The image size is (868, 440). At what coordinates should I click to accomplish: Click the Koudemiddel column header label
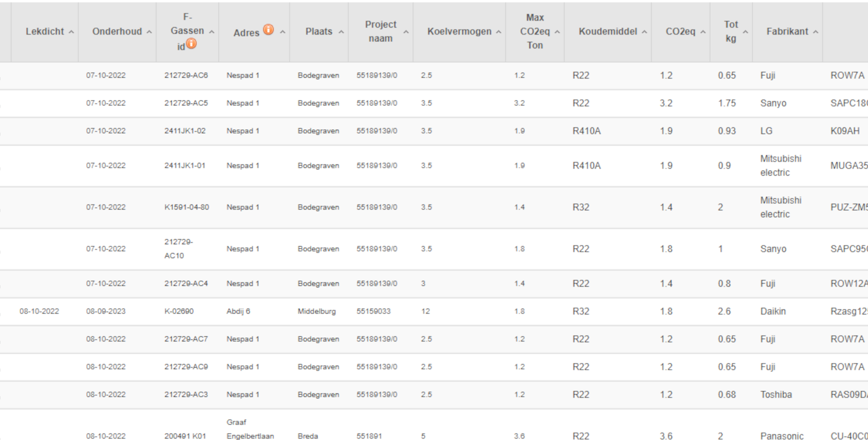point(607,31)
